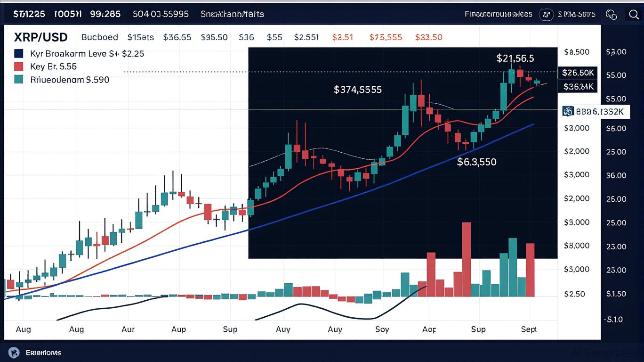Open the Bucboed dropdown next to XRP/USD

99,37
